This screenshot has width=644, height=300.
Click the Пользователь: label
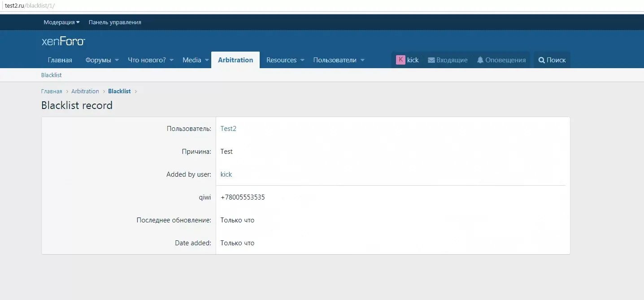189,129
